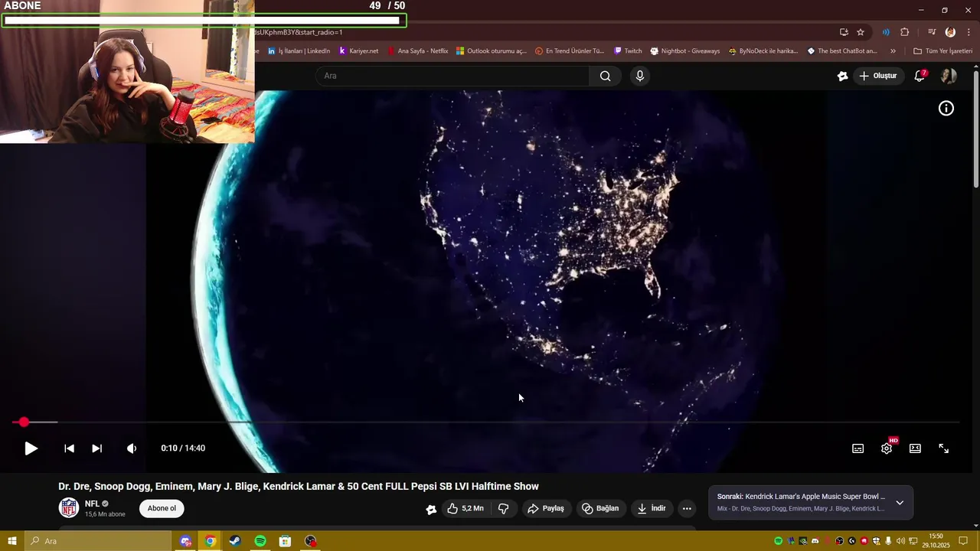980x551 pixels.
Task: Open YouTube notifications bell
Action: 920,76
